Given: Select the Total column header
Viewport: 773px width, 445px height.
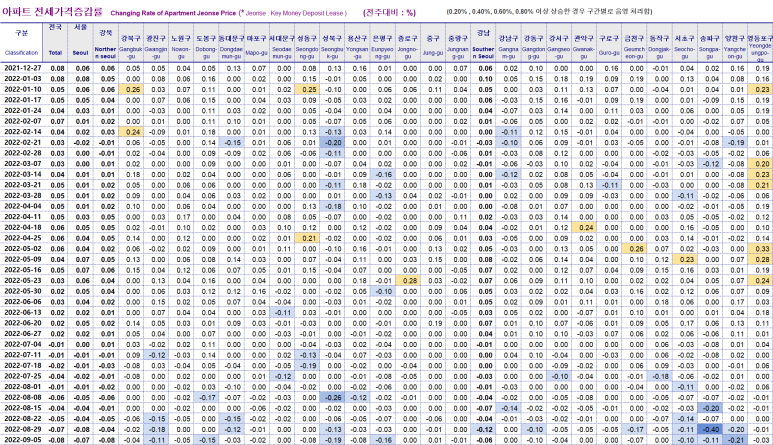Looking at the screenshot, I should (56, 43).
